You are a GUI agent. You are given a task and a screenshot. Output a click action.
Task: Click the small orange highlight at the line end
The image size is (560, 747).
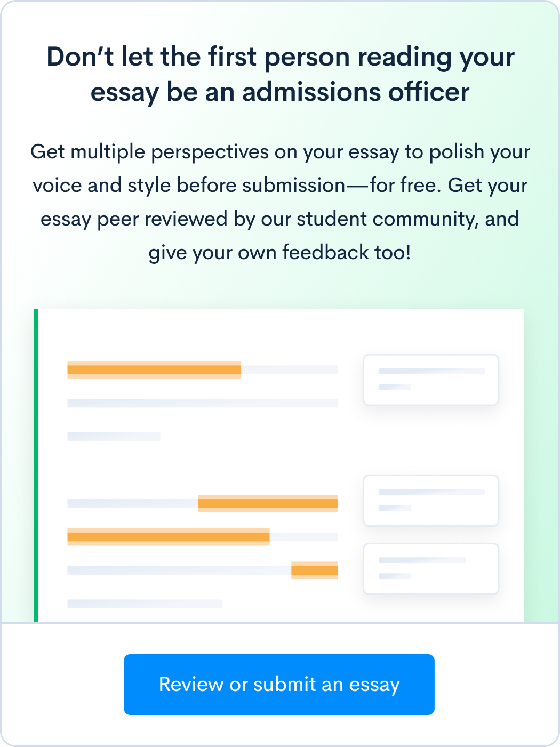(315, 570)
